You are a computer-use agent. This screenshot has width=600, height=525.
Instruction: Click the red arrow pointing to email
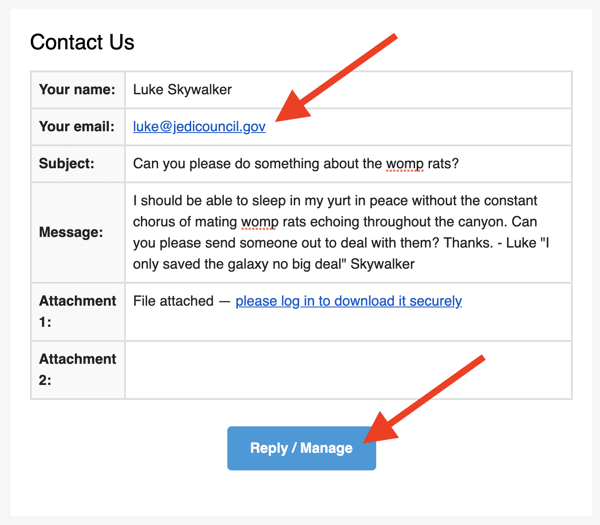coord(336,78)
